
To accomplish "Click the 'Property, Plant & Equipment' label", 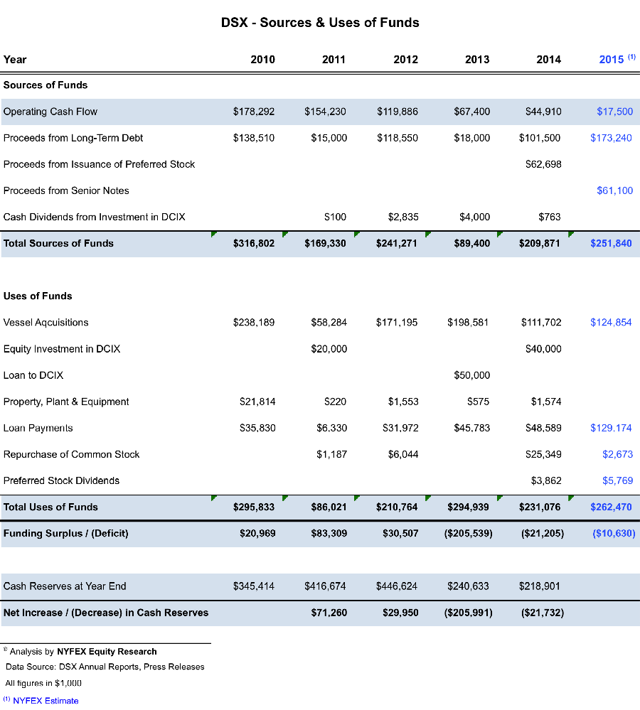I will tap(66, 402).
